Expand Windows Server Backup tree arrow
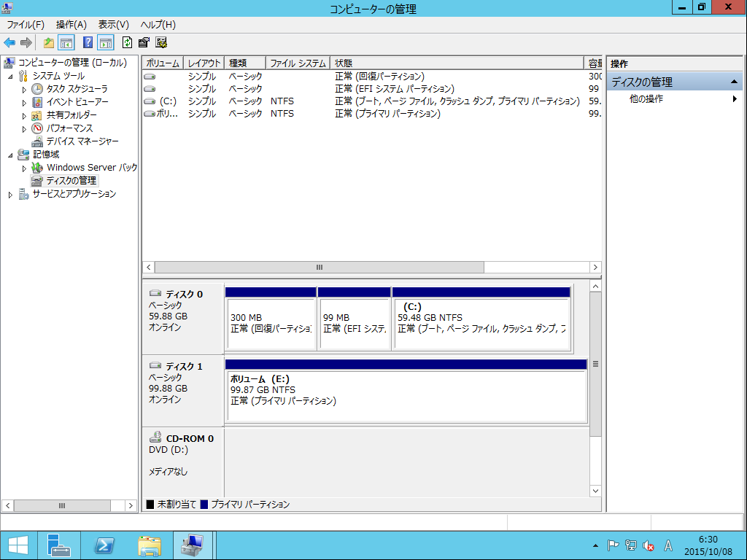Image resolution: width=747 pixels, height=560 pixels. 24,168
